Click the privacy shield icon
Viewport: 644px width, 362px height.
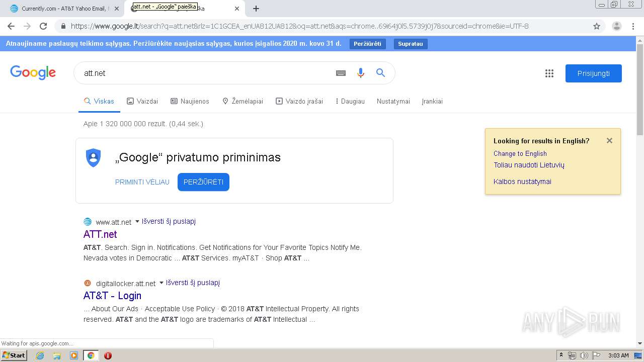(94, 158)
